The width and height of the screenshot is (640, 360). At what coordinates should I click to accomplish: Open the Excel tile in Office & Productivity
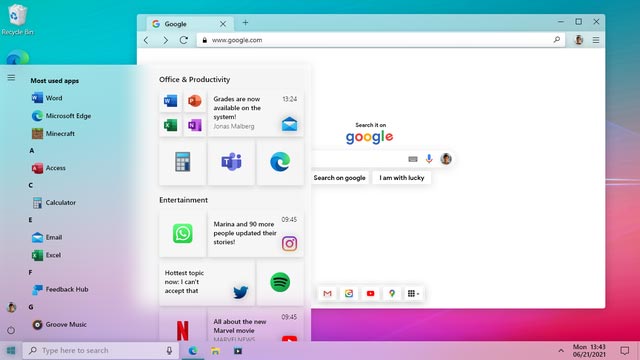coord(170,125)
